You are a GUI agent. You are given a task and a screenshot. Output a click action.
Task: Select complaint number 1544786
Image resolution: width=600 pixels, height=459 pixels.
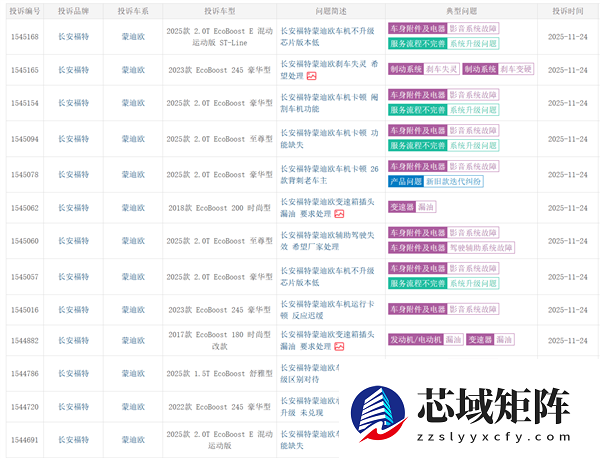tap(25, 374)
